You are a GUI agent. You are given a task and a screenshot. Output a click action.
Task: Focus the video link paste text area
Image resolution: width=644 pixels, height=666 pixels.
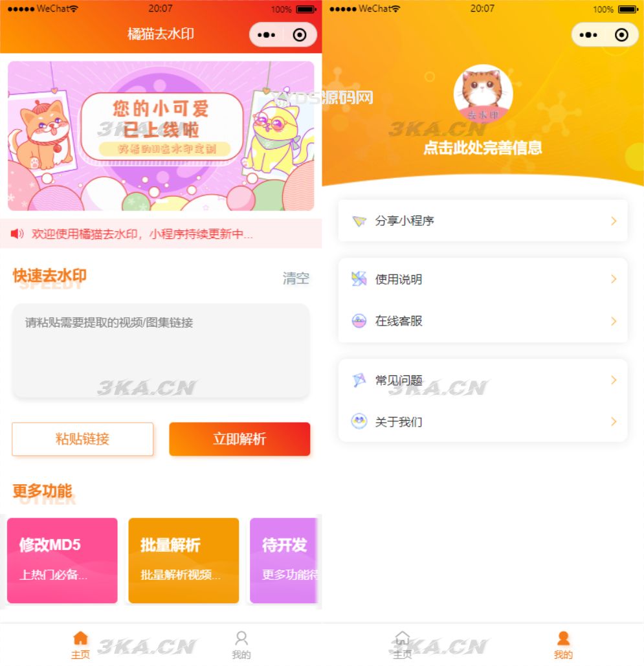[x=161, y=350]
